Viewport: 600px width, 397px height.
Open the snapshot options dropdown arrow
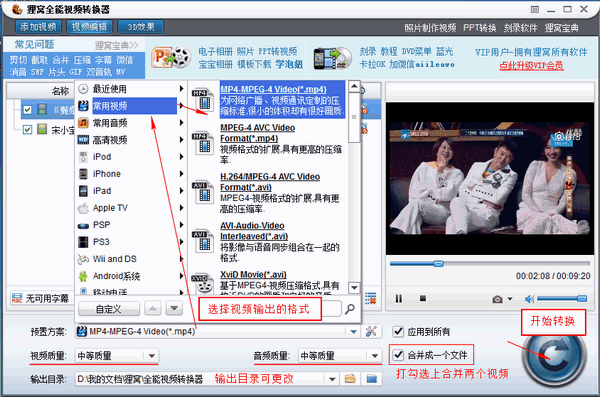pos(510,299)
